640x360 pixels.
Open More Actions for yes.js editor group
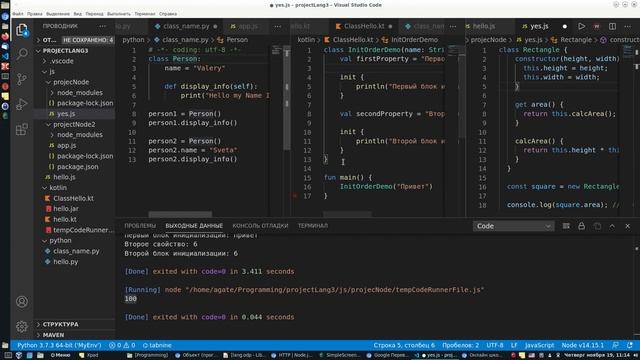(x=628, y=26)
